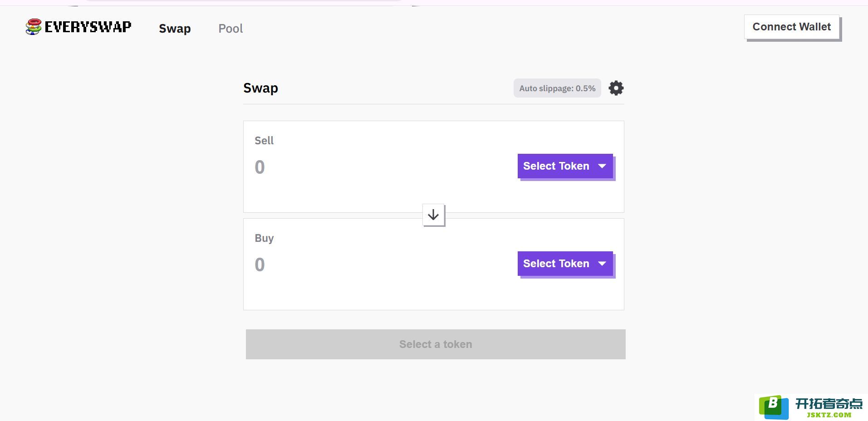
Task: Click the Auto slippage 0.5% badge
Action: coord(557,88)
